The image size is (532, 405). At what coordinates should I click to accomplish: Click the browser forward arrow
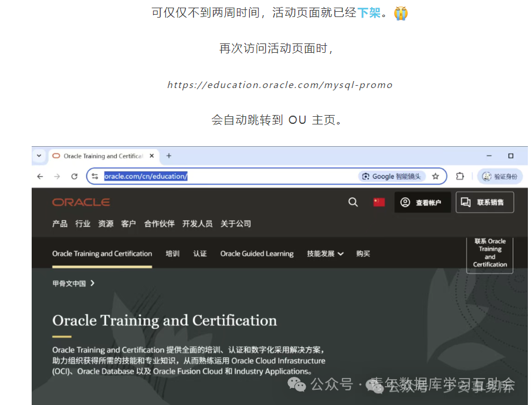pyautogui.click(x=57, y=176)
